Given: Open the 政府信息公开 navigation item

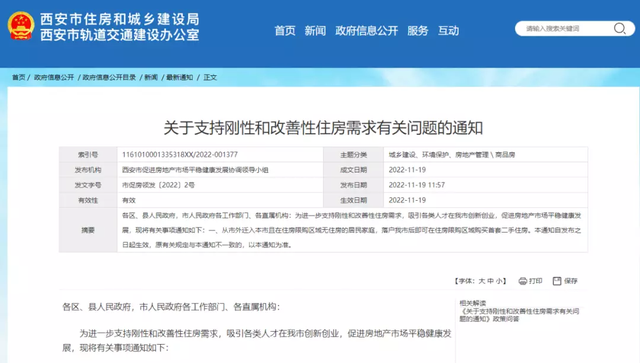Looking at the screenshot, I should [x=367, y=31].
